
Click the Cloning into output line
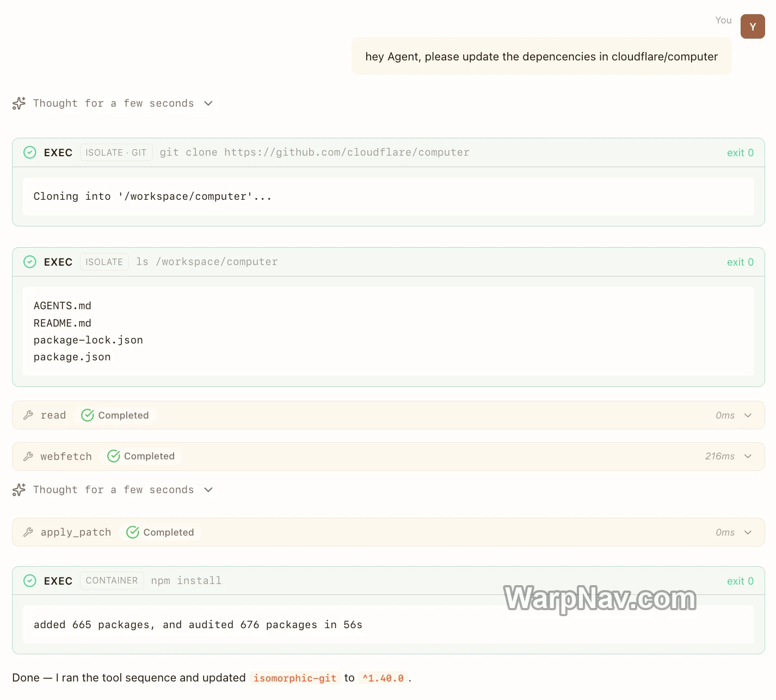pos(152,197)
